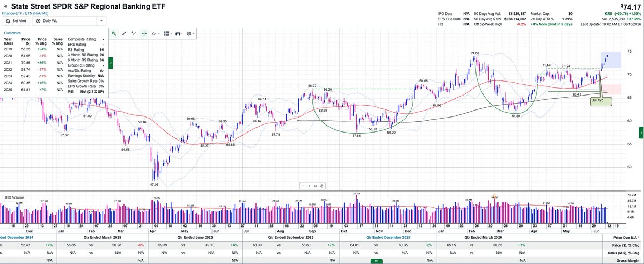The image size is (644, 264).
Task: Click the 61.80 cup low label
Action: [x=516, y=116]
